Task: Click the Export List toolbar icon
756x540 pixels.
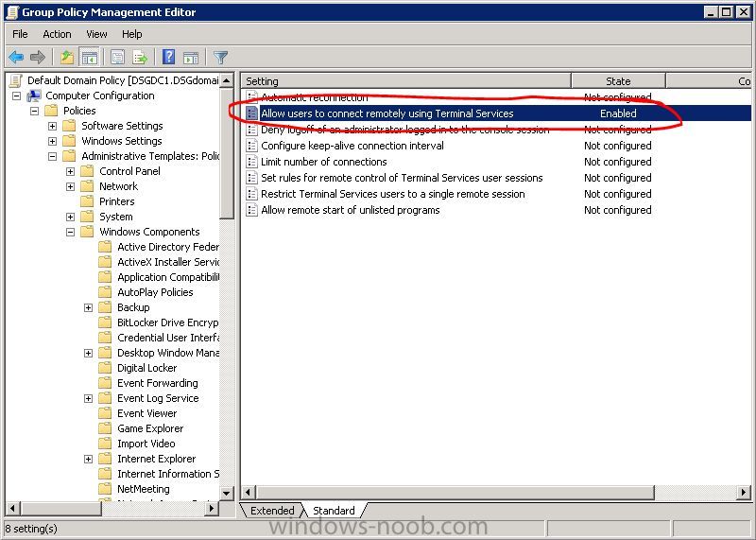Action: [x=140, y=58]
